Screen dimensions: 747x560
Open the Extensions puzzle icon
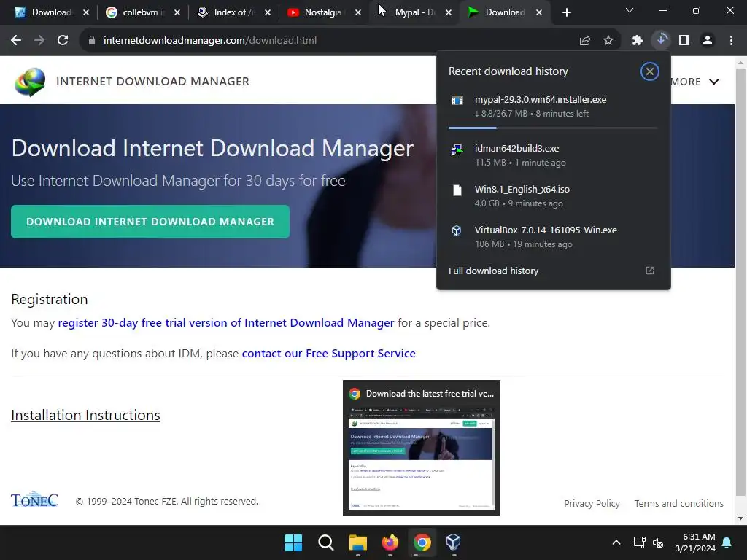tap(638, 41)
